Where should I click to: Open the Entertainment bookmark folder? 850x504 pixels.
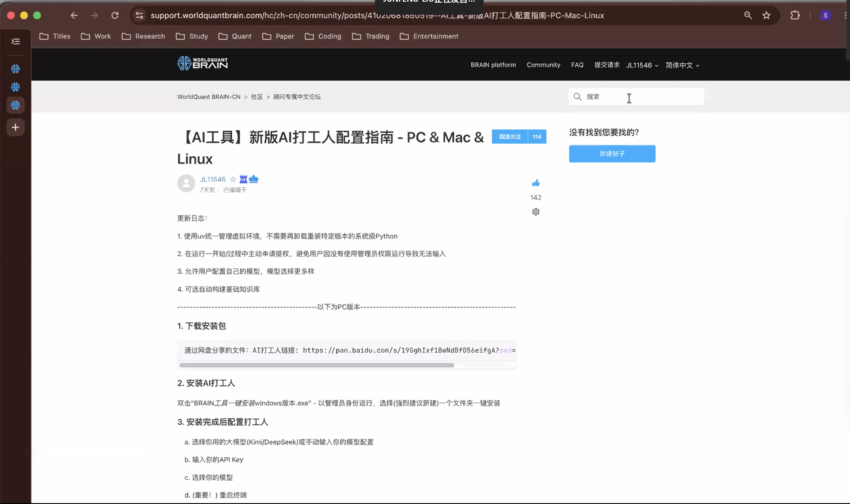click(429, 36)
